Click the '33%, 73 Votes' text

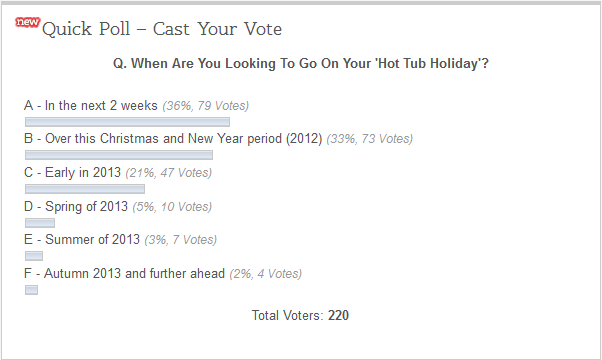click(370, 139)
